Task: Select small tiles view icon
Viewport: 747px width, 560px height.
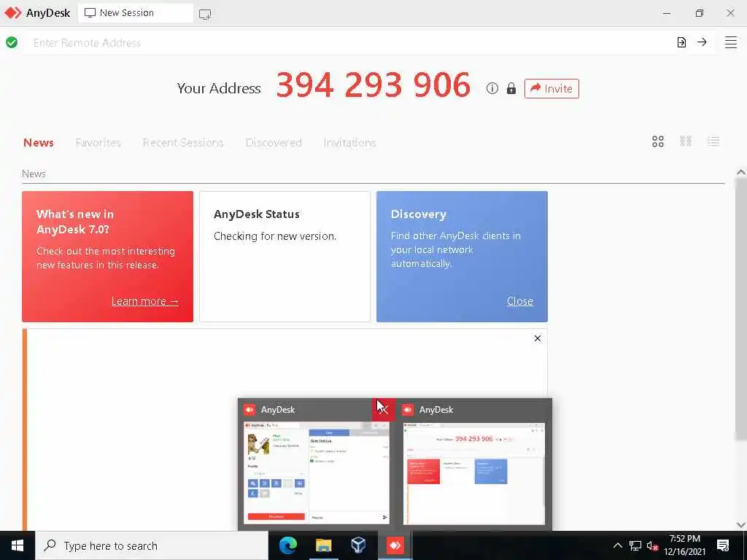Action: 686,141
